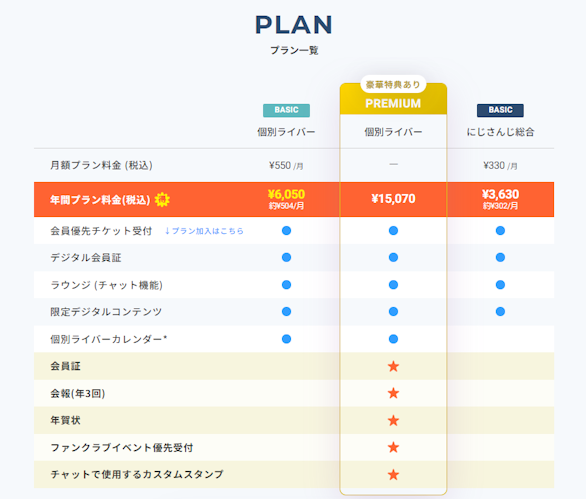Click the star icon for 会報(年3回)
The height and width of the screenshot is (499, 586).
coord(393,393)
